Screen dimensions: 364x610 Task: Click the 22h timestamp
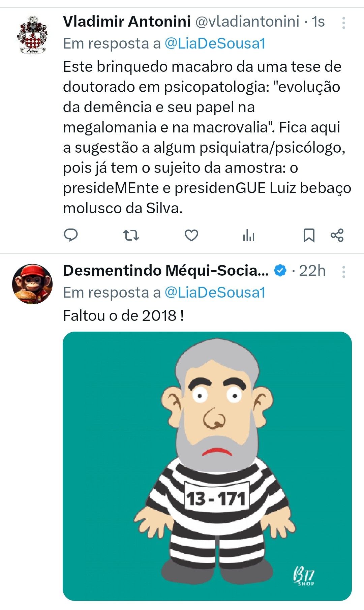point(312,271)
